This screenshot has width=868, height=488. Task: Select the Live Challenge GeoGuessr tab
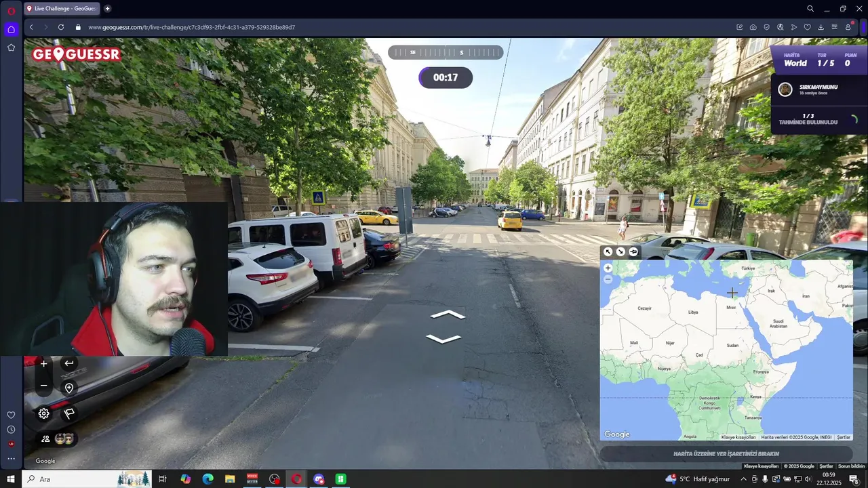62,8
